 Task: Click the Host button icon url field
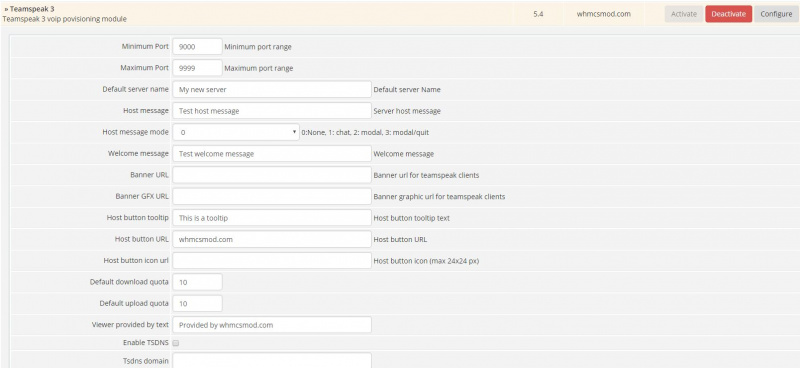[x=272, y=261]
